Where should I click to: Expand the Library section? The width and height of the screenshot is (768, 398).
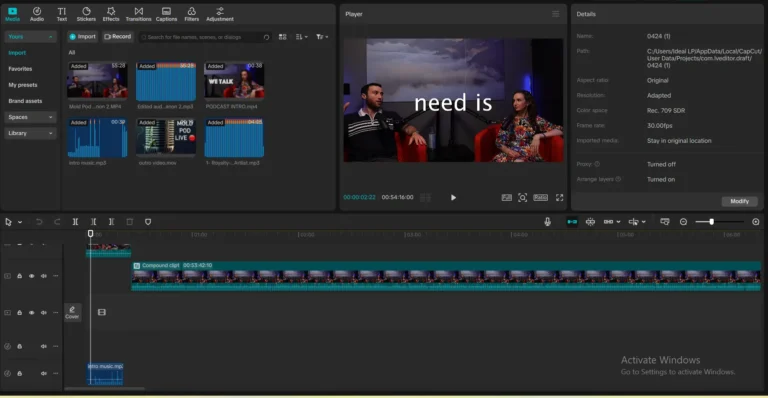click(50, 133)
